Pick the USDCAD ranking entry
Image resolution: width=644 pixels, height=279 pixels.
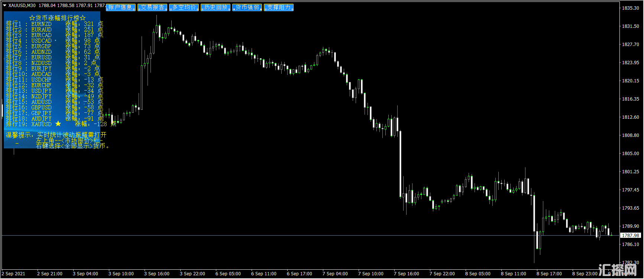pos(41,41)
